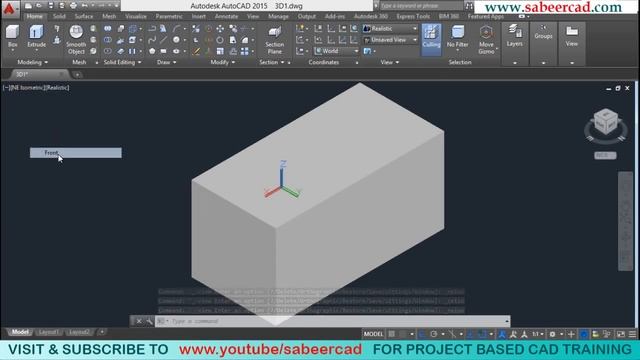Screen dimensions: 640x360
Task: Click the Move tool in the Modify panel
Action: 220,29
